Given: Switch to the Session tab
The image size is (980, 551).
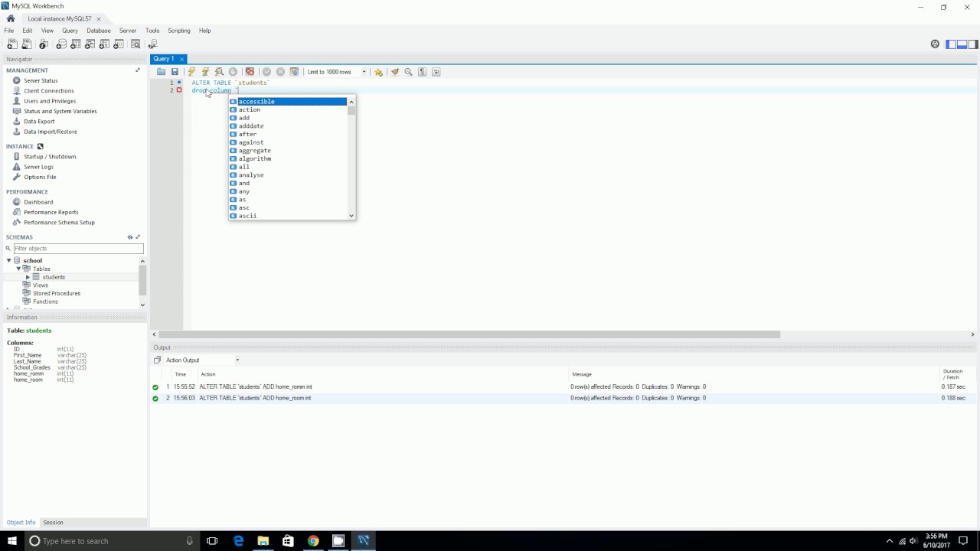Looking at the screenshot, I should click(53, 523).
